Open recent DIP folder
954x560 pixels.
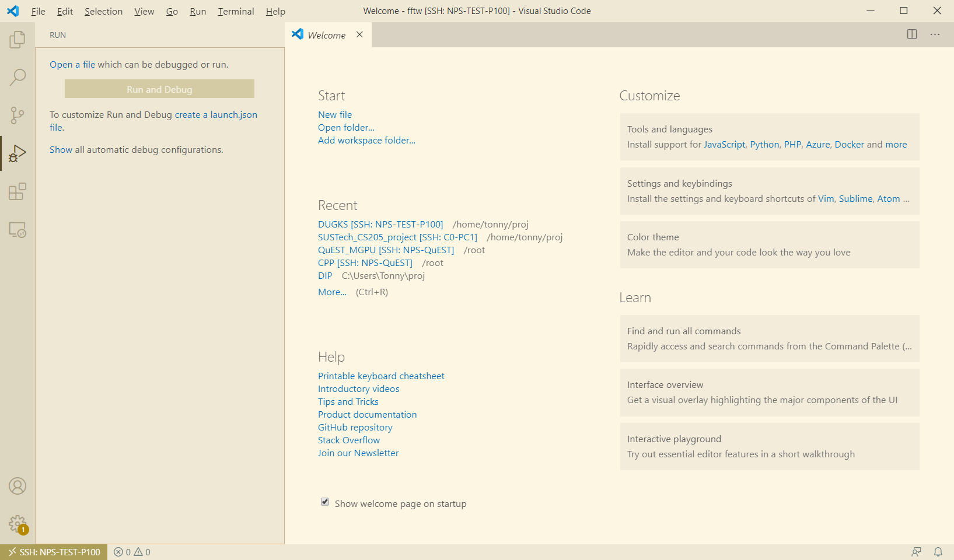pyautogui.click(x=325, y=275)
